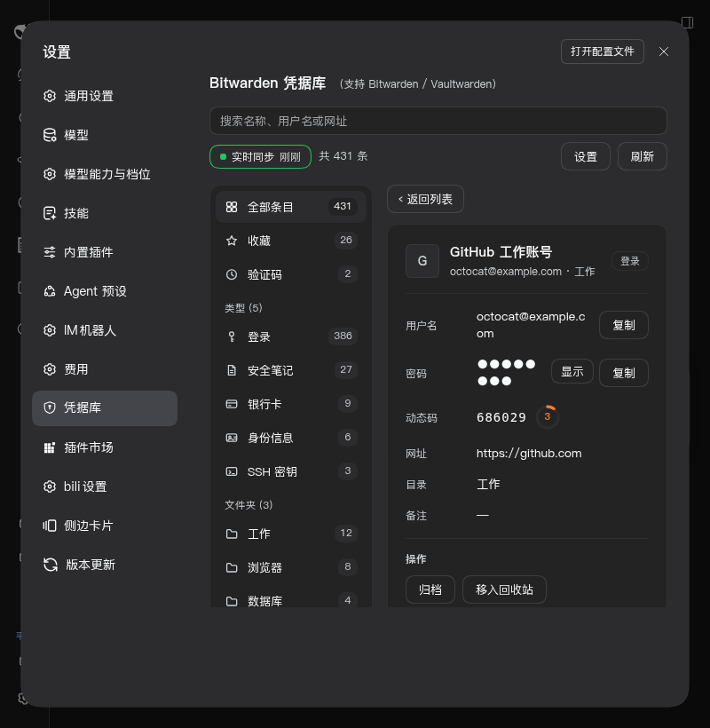Click 归档 action button
The width and height of the screenshot is (710, 728).
point(430,590)
